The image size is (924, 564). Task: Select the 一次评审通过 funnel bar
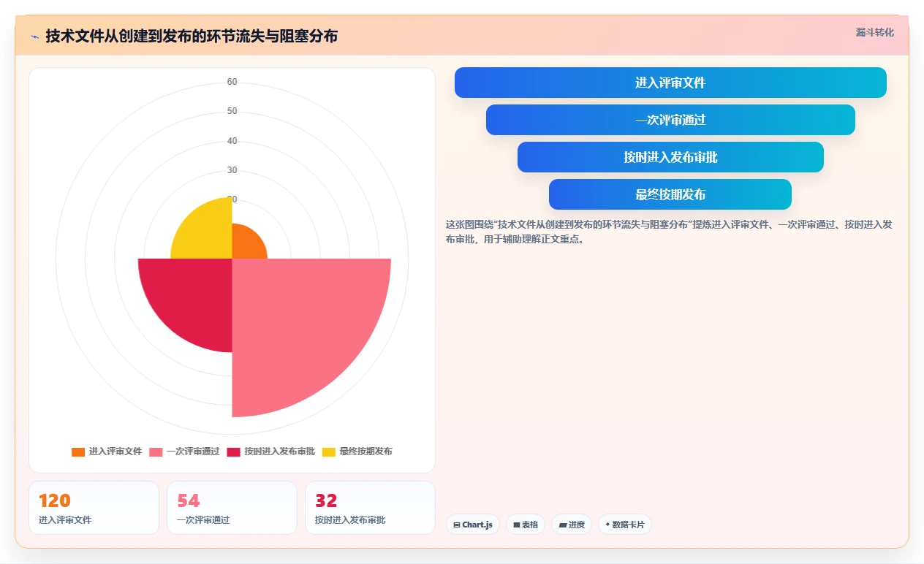click(x=670, y=120)
